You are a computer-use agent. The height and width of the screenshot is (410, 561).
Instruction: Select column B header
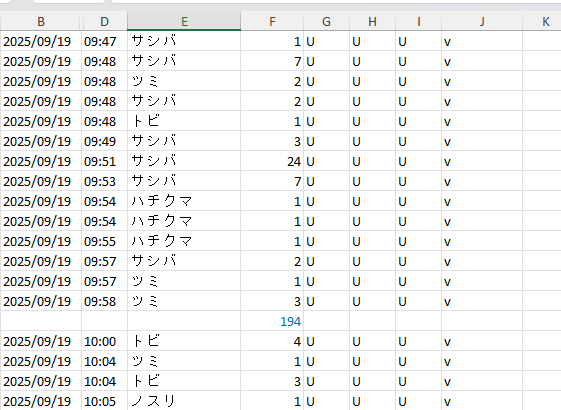41,21
